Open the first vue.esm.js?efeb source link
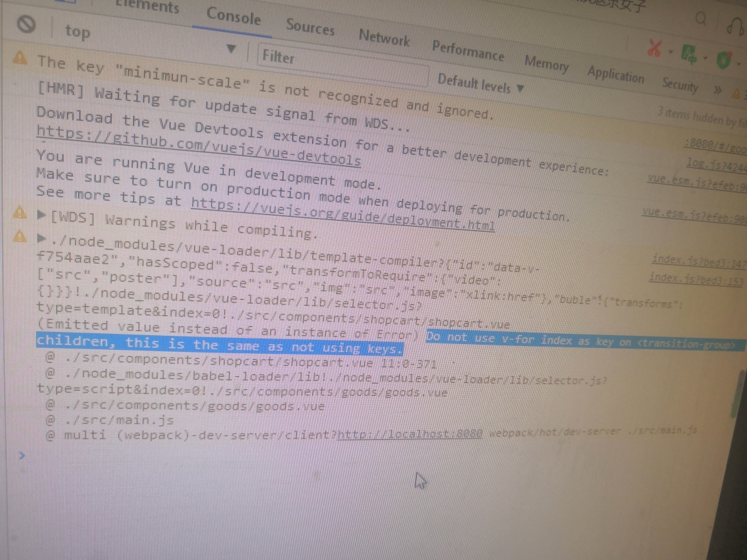The height and width of the screenshot is (560, 747). [x=697, y=182]
